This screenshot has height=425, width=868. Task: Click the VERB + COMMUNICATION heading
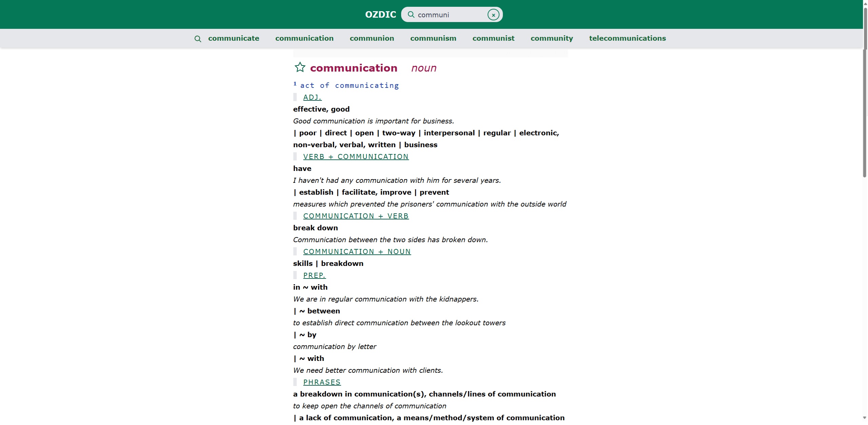(x=356, y=157)
